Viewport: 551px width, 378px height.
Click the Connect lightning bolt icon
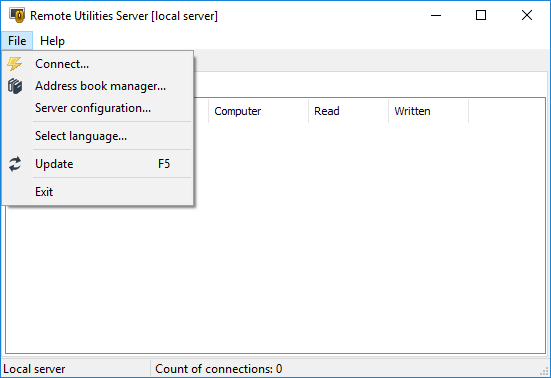[15, 64]
